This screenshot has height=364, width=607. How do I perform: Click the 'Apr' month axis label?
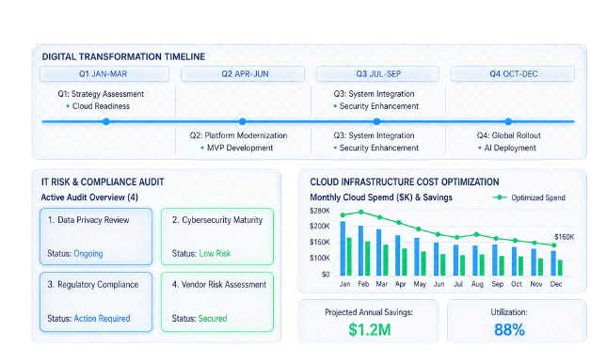click(x=400, y=284)
